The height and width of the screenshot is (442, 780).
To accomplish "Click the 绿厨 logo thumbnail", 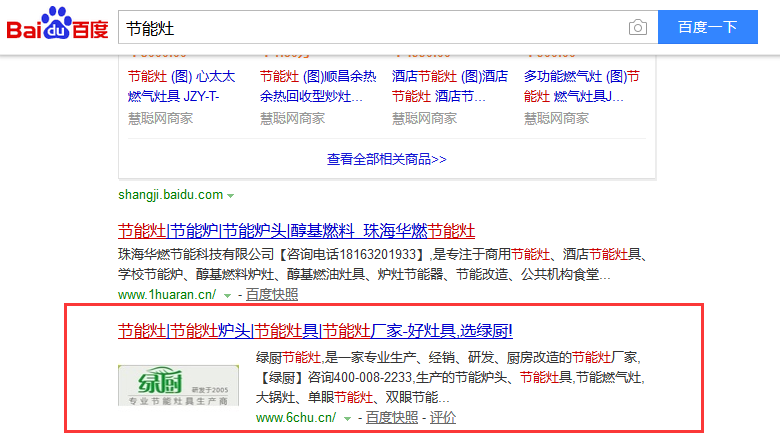I will click(x=179, y=385).
